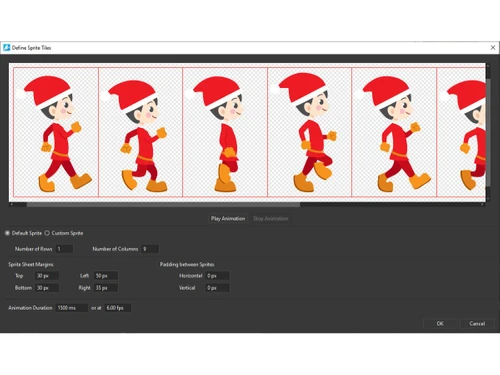Click the Sprite Sheet Margins label
The width and height of the screenshot is (500, 375).
tap(31, 264)
